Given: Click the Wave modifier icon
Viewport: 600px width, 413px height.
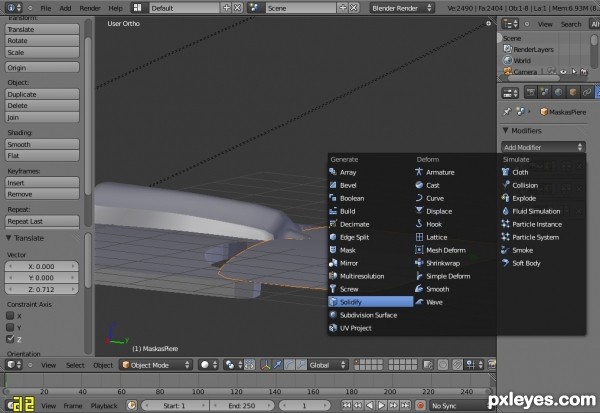Looking at the screenshot, I should [x=419, y=302].
